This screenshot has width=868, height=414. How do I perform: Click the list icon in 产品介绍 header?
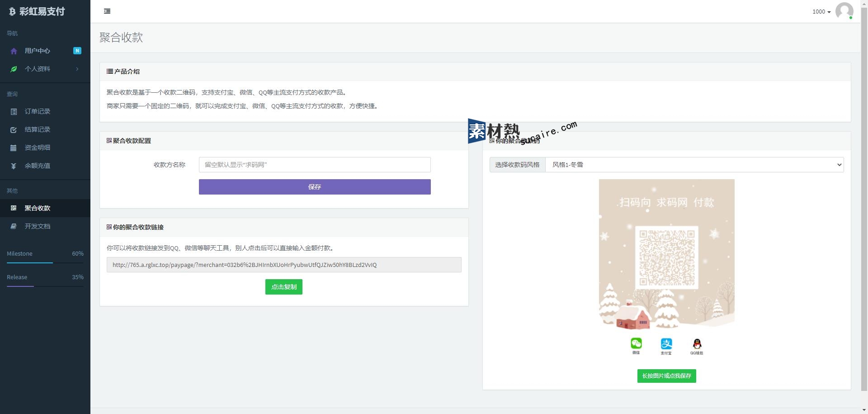[109, 71]
